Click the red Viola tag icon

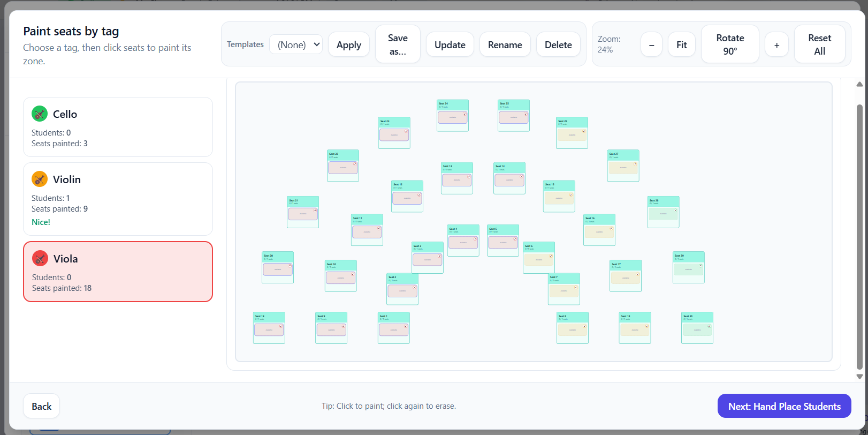pyautogui.click(x=40, y=259)
